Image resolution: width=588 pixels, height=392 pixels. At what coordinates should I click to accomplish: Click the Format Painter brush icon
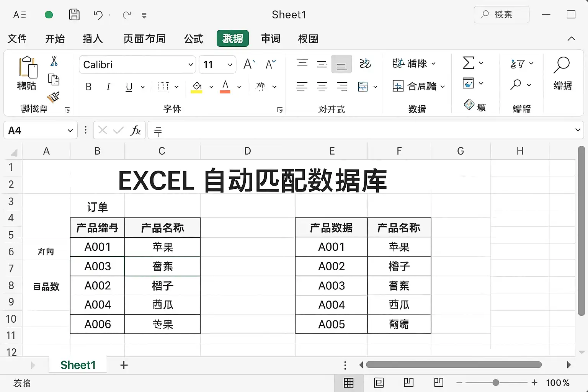tap(53, 97)
